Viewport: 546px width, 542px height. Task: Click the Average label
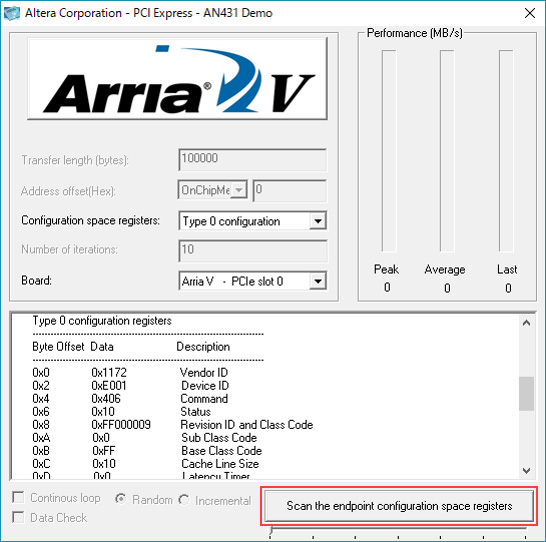[x=445, y=269]
